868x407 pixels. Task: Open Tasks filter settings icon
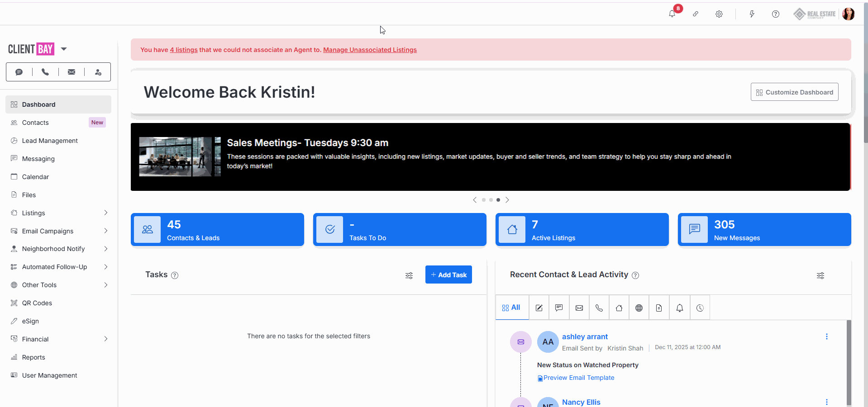pos(409,275)
